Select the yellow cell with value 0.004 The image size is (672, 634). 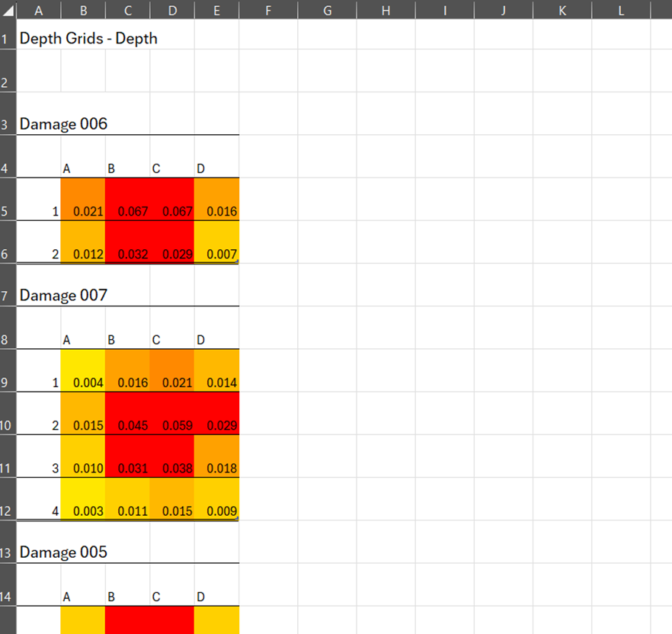click(83, 371)
